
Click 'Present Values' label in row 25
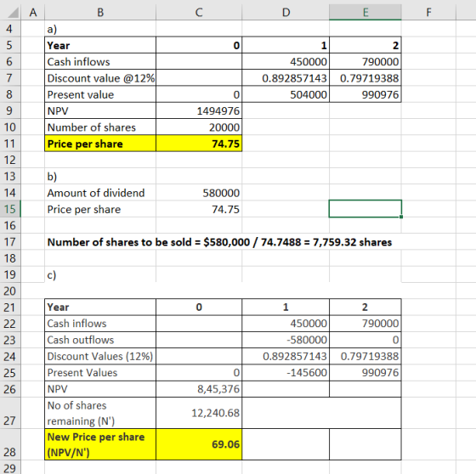point(100,373)
